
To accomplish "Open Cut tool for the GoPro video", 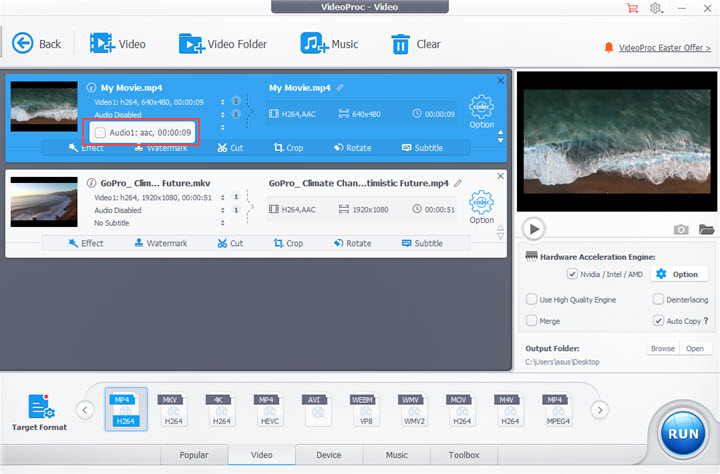I will pos(230,243).
